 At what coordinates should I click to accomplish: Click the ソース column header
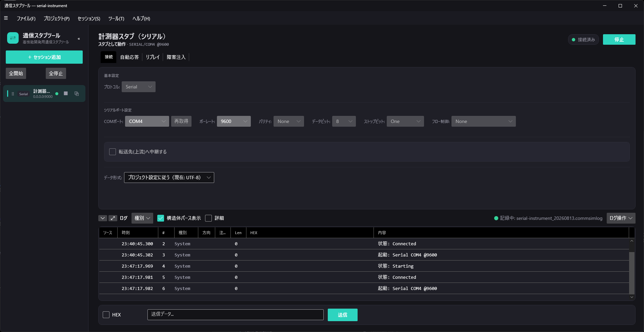(x=108, y=233)
